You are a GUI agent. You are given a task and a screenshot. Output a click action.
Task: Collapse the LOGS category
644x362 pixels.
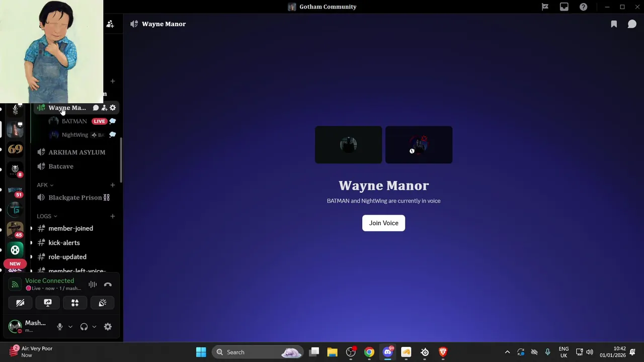point(47,216)
